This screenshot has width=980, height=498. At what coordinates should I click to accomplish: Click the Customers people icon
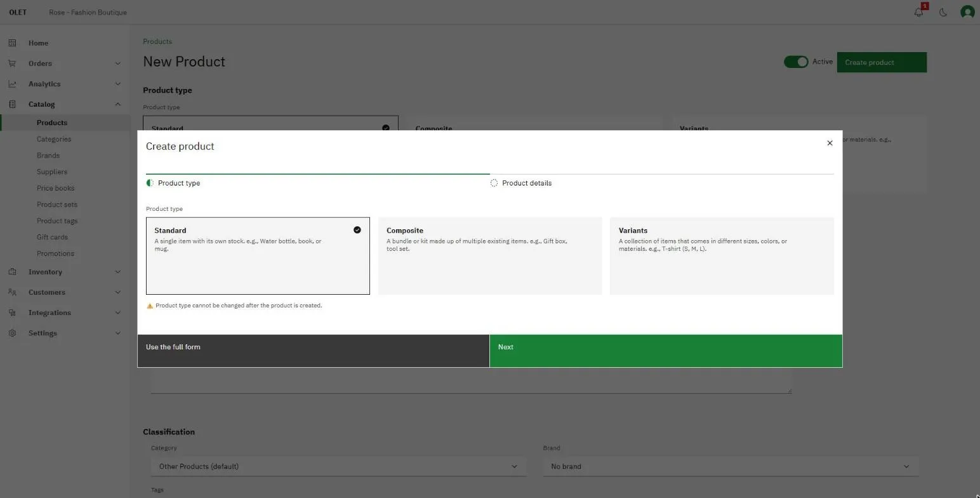pos(12,292)
